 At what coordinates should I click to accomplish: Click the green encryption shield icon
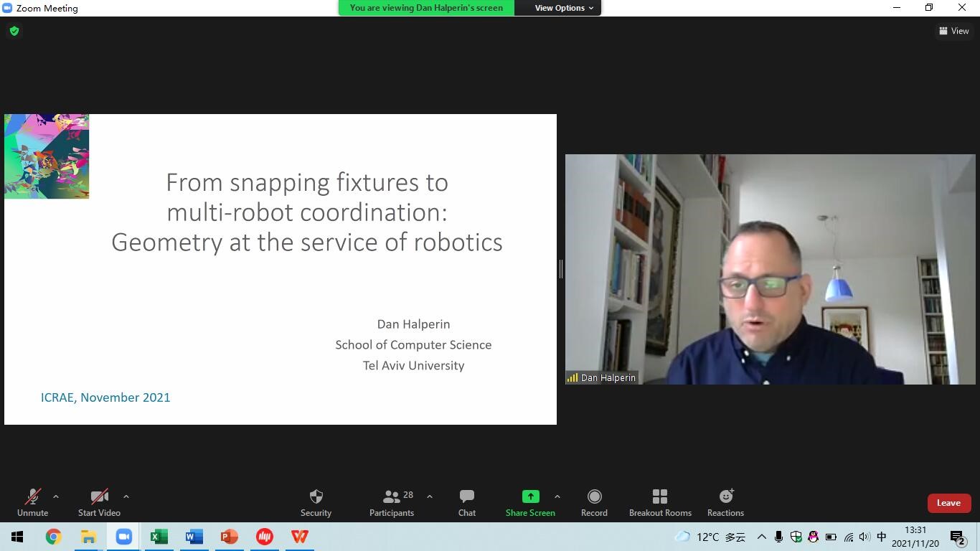click(14, 31)
